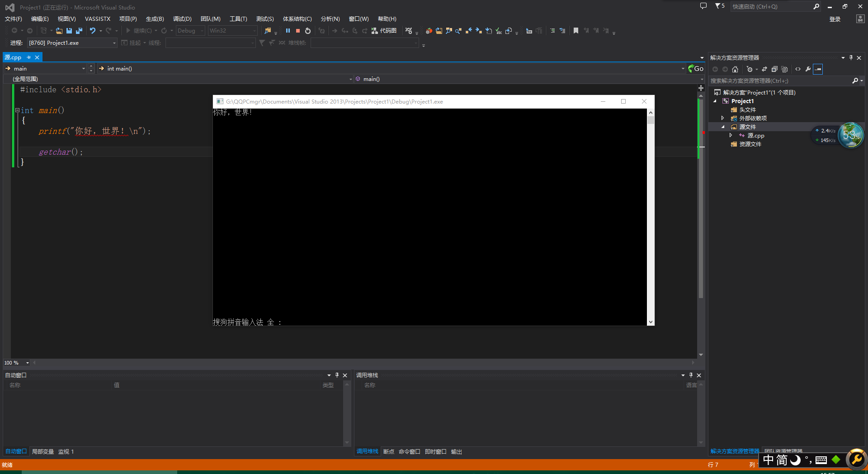The image size is (868, 474).
Task: Click the bookmark toggle icon
Action: click(x=576, y=31)
